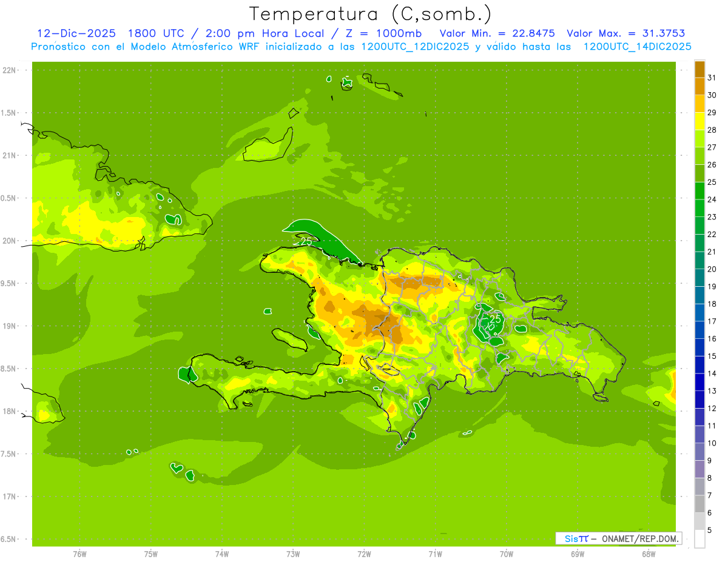Click the '25' contour label north of Haiti
This screenshot has width=728, height=562.
pyautogui.click(x=306, y=241)
